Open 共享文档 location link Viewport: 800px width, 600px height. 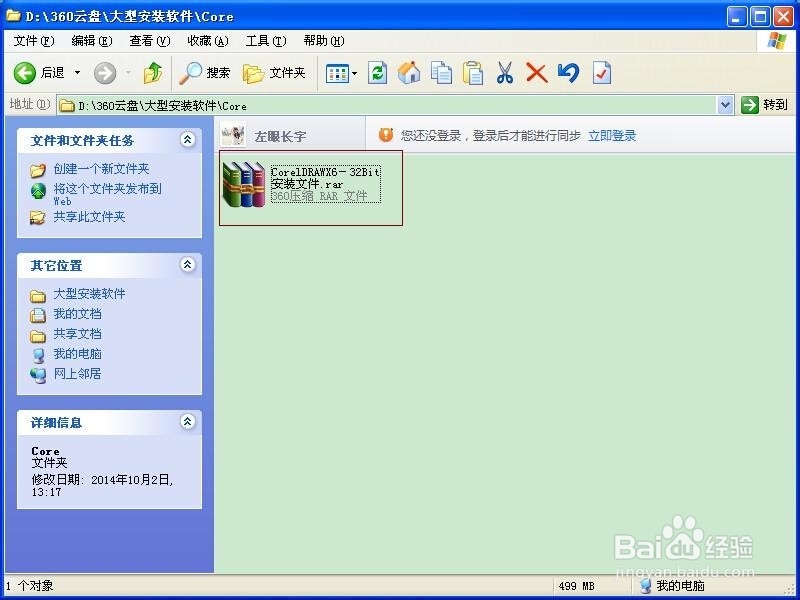(78, 334)
